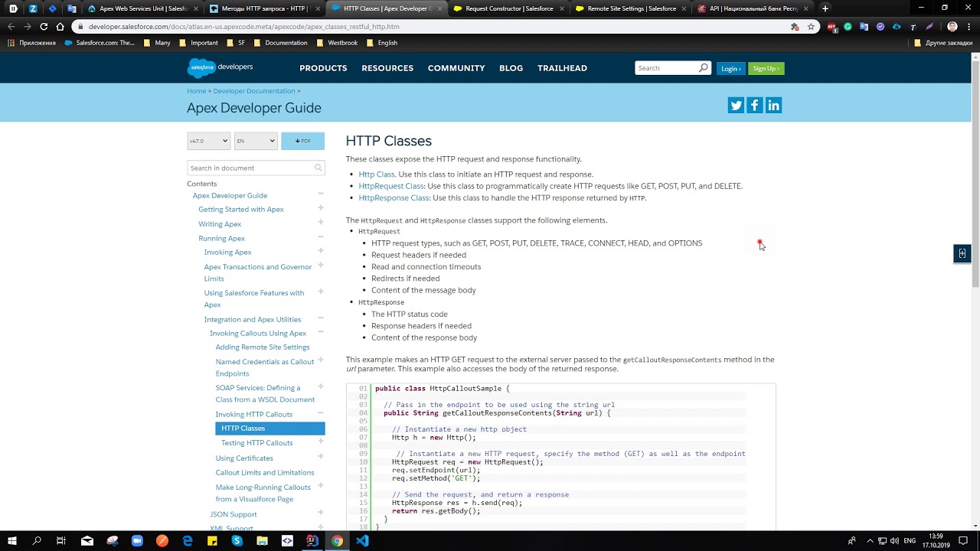The height and width of the screenshot is (551, 980).
Task: Open Visual Studio Code from taskbar
Action: coord(362,540)
